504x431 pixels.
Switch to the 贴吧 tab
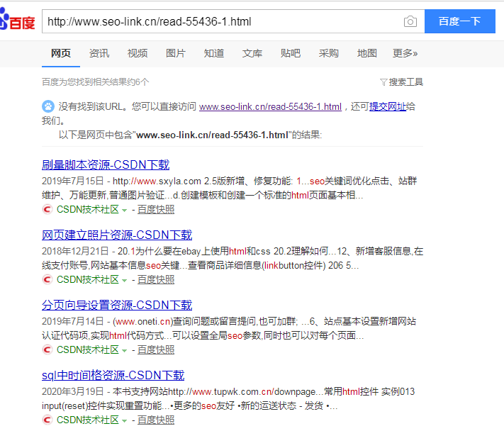click(290, 53)
